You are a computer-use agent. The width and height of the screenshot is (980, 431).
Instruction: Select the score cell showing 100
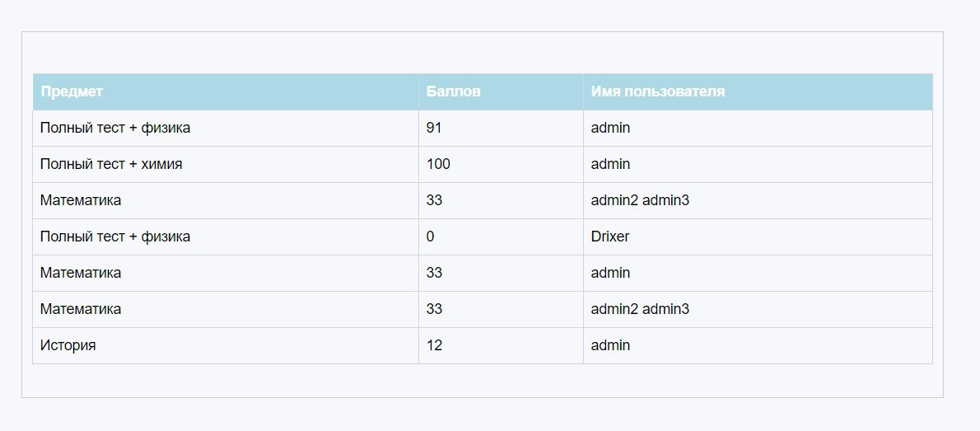click(x=502, y=165)
